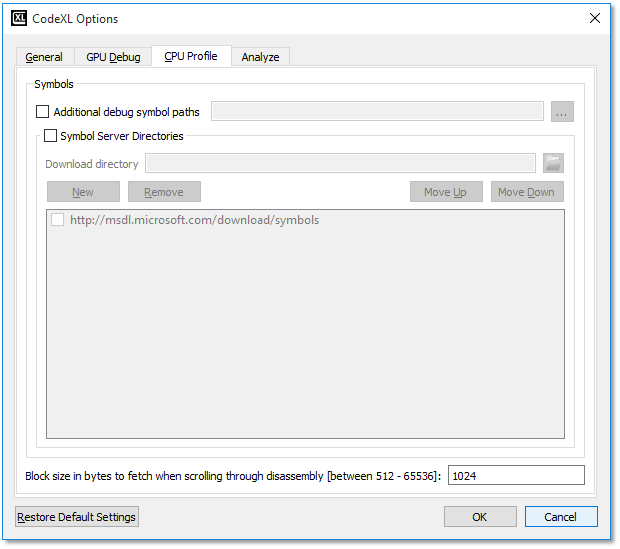Dismiss dialog with Cancel button
620x549 pixels.
click(561, 517)
